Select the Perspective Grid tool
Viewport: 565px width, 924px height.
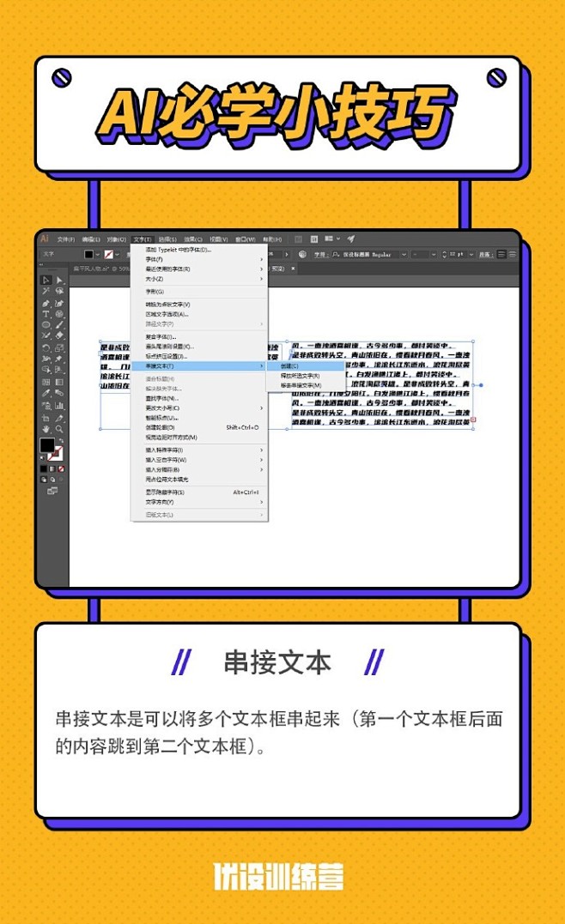[59, 370]
